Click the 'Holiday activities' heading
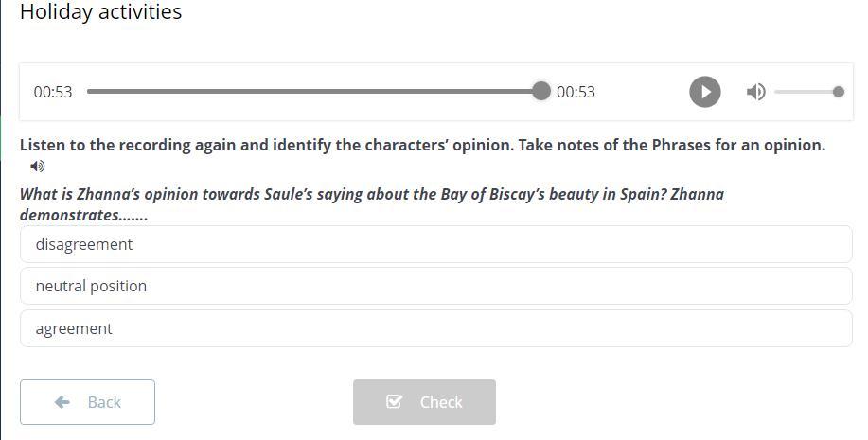The width and height of the screenshot is (868, 440). click(100, 12)
